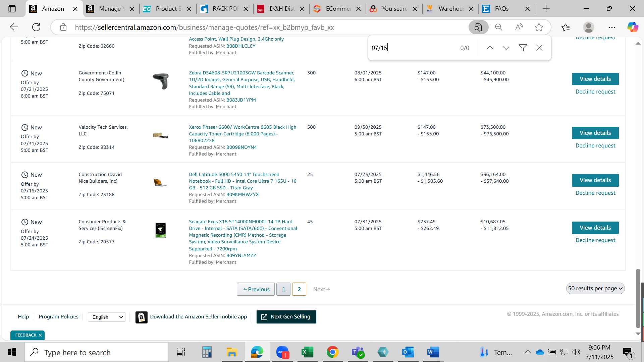This screenshot has height=362, width=644.
Task: Open Zoom from the taskbar
Action: tap(282, 352)
